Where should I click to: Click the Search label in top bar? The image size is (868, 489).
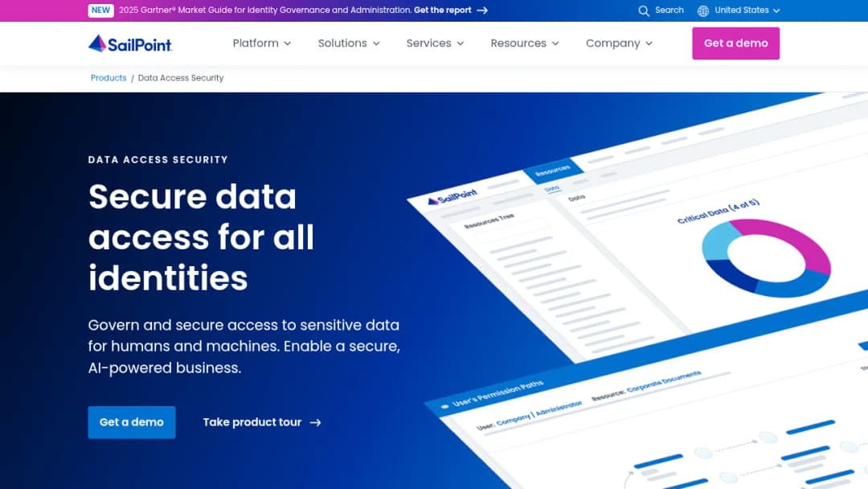tap(669, 10)
